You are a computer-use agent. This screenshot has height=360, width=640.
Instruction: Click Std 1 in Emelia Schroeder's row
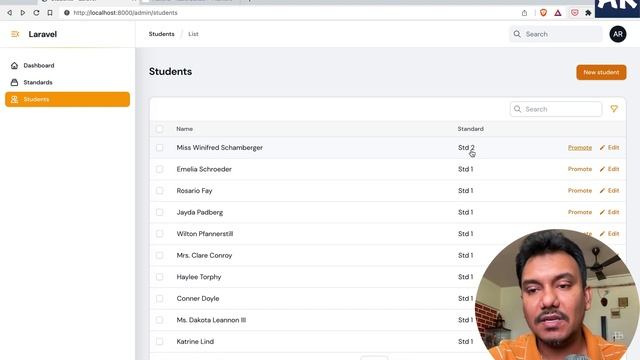(x=465, y=169)
